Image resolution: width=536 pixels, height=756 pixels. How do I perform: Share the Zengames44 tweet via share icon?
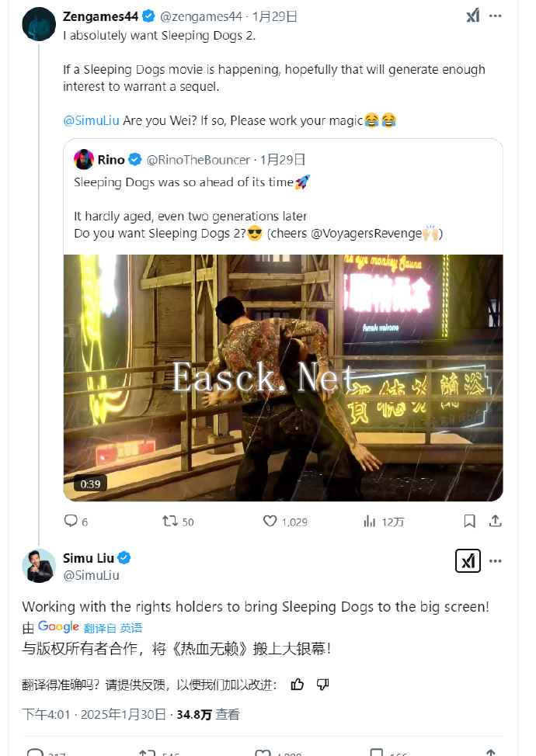click(496, 521)
